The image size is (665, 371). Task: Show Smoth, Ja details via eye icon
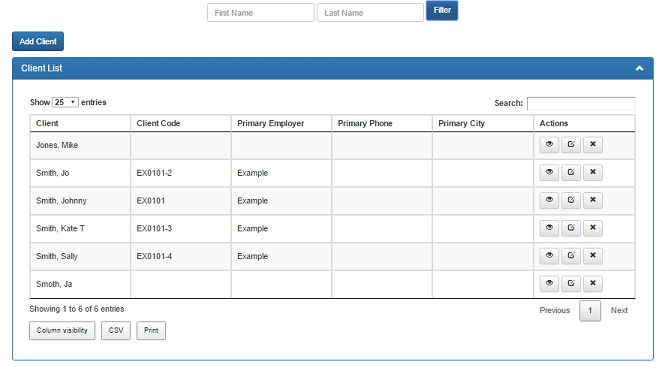click(x=549, y=283)
